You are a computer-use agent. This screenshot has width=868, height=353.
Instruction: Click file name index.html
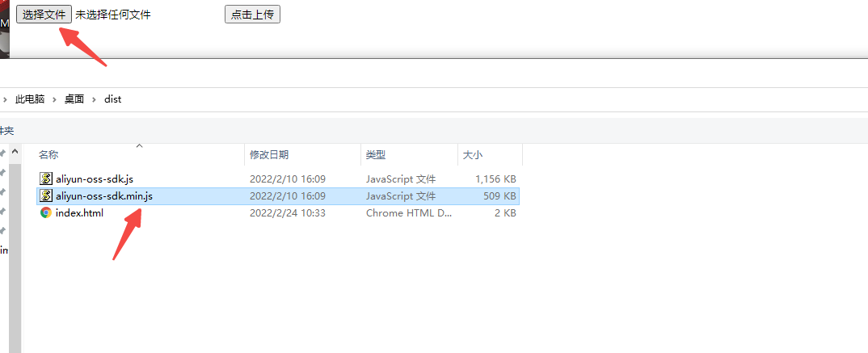(x=80, y=213)
